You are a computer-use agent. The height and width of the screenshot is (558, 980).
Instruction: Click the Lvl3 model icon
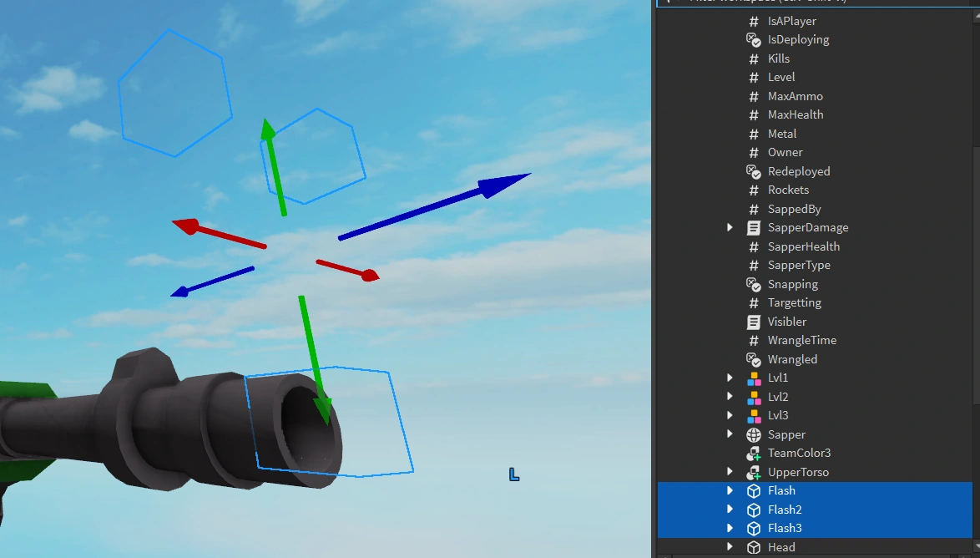[754, 416]
